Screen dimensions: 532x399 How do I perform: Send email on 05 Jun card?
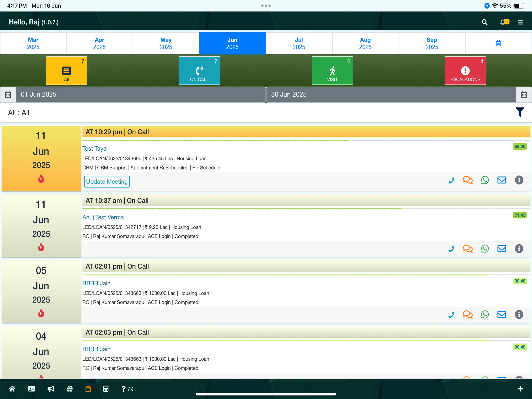pos(502,314)
